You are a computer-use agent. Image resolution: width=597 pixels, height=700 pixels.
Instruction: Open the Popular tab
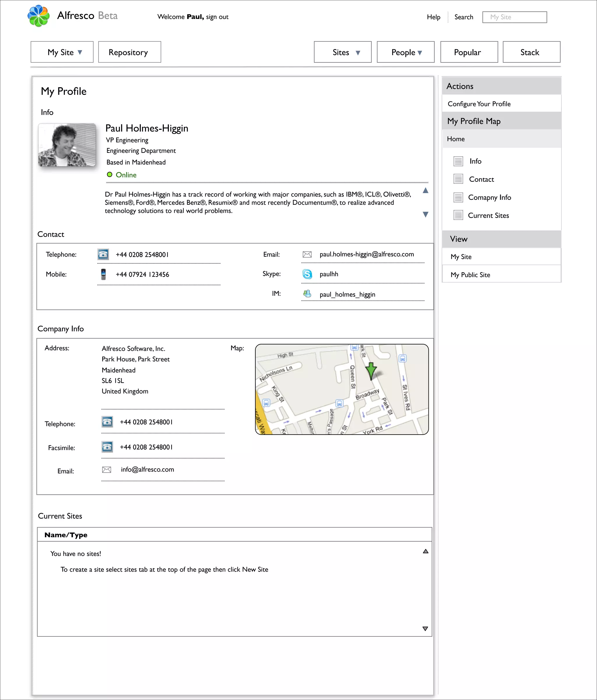(469, 52)
